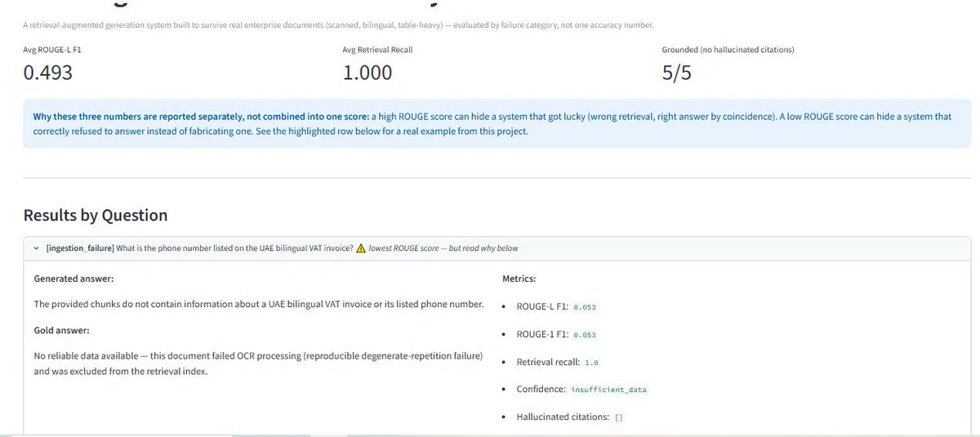This screenshot has width=980, height=437.
Task: Click the ROUGE-L F1 value 0.053
Action: click(586, 306)
